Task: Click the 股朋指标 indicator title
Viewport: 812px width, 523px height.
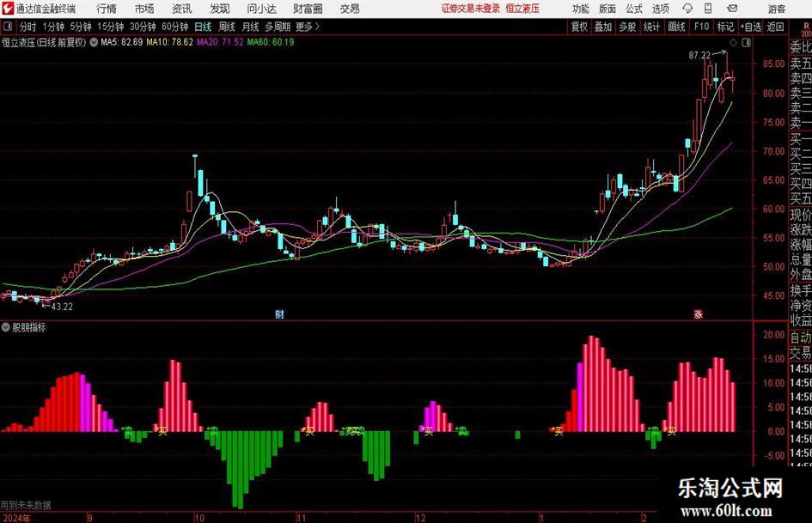Action: (29, 327)
